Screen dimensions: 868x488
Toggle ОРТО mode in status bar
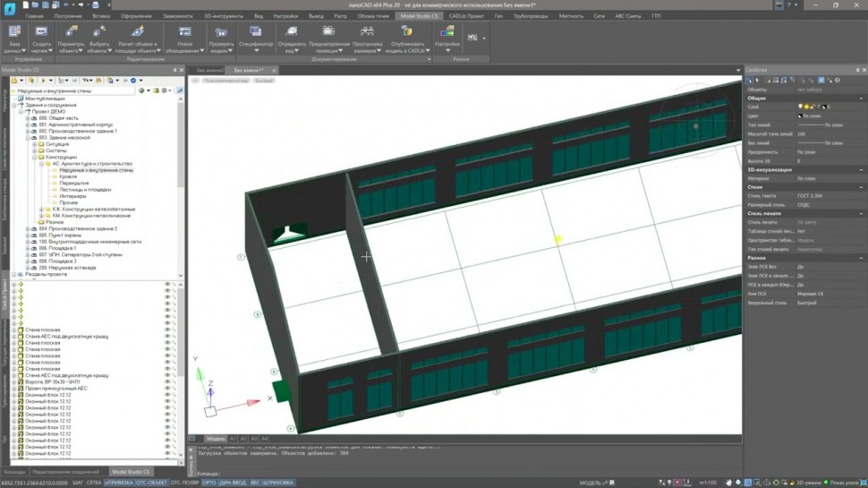(x=209, y=484)
